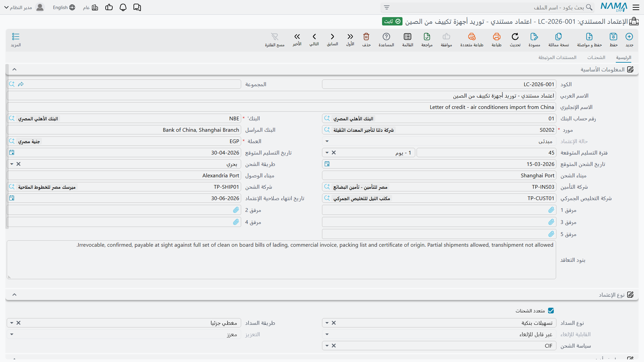This screenshot has width=644, height=362.
Task: Open the سياسة الشحن dropdown arrow
Action: [327, 346]
